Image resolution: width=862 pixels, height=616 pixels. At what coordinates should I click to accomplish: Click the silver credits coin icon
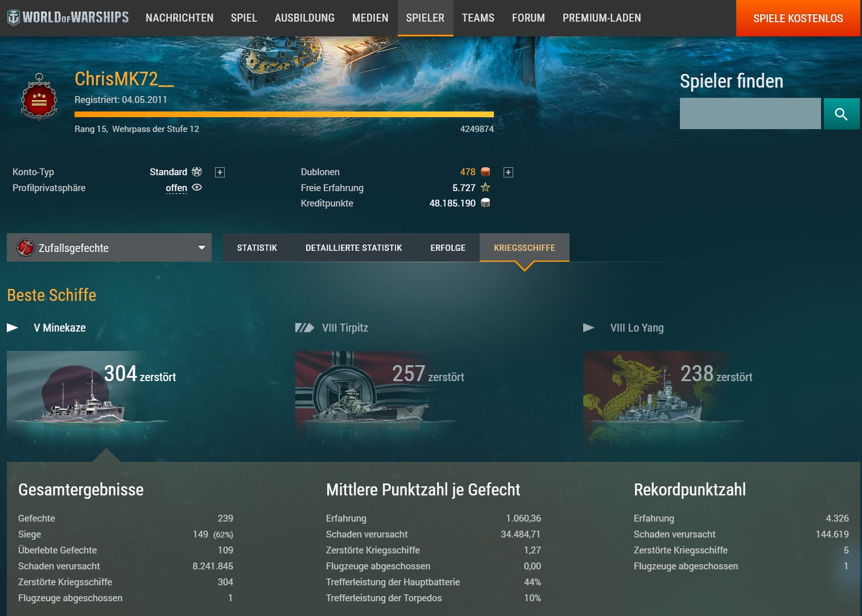tap(485, 202)
